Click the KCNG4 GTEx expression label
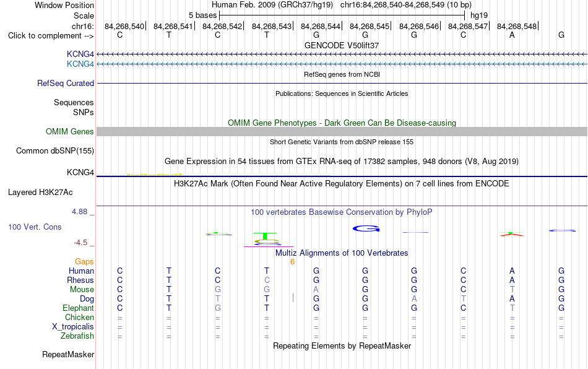 (80, 173)
